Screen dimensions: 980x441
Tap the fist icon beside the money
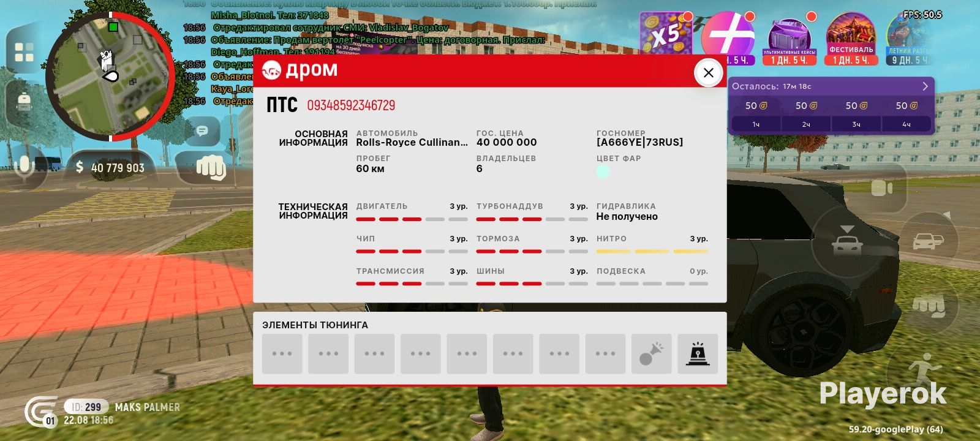pyautogui.click(x=210, y=167)
